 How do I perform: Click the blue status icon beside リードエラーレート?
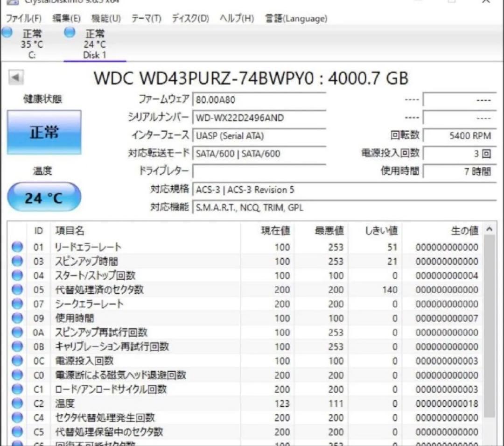[x=17, y=247]
